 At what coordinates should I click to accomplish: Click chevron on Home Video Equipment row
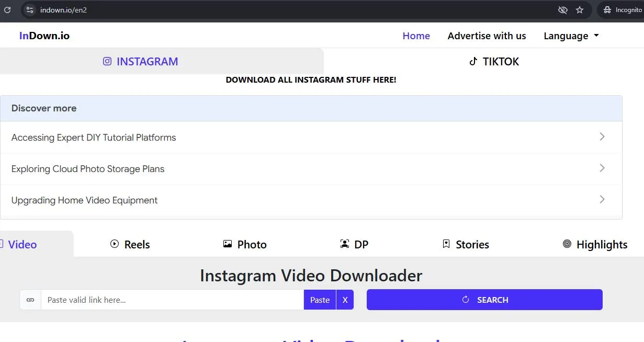pyautogui.click(x=602, y=199)
